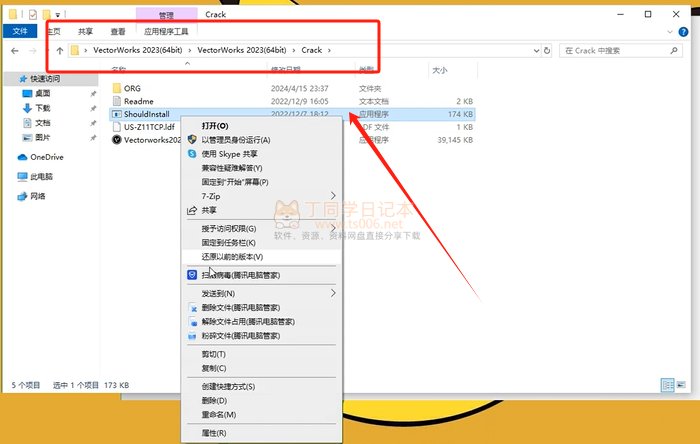Expand the ribbon chevron near help

[x=670, y=32]
